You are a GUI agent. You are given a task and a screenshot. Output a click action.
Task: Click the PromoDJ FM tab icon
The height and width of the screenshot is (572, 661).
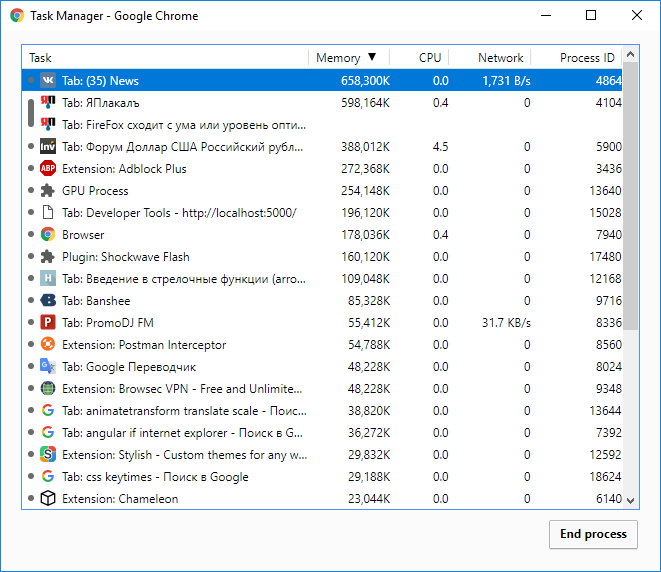click(48, 322)
